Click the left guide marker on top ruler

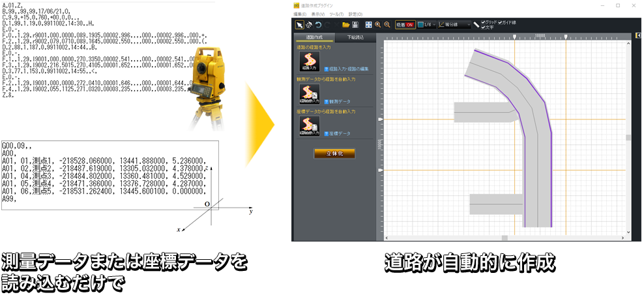pos(515,37)
